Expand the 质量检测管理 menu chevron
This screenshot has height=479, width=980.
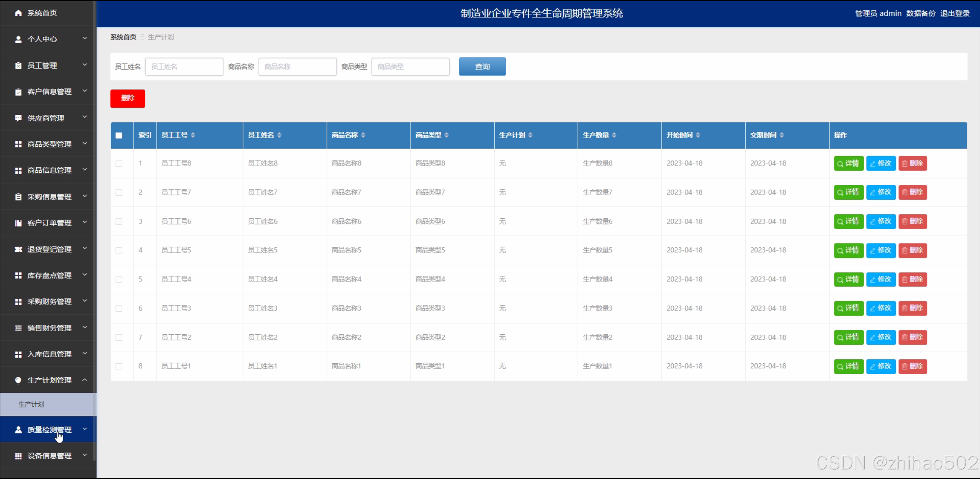(x=85, y=429)
